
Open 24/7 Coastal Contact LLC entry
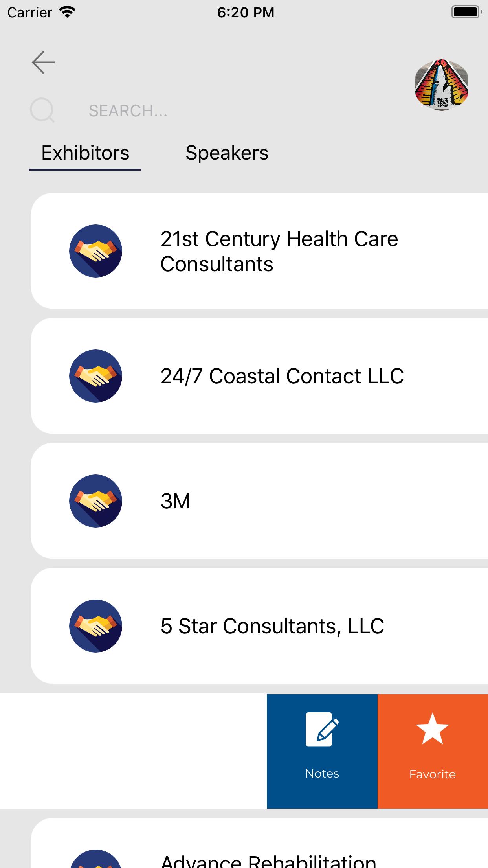click(x=282, y=376)
